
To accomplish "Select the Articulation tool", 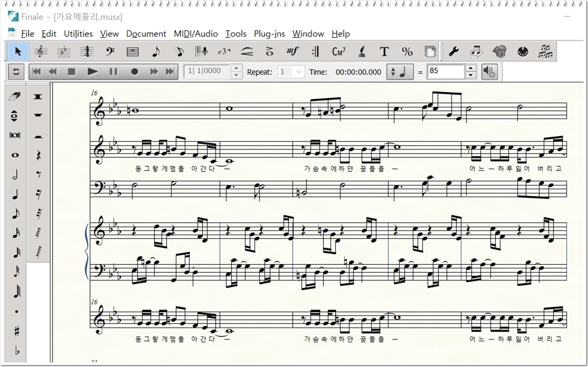I will click(269, 51).
